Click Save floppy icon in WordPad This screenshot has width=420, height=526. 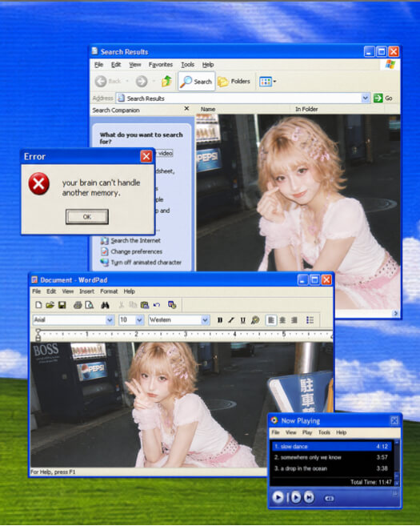click(62, 305)
